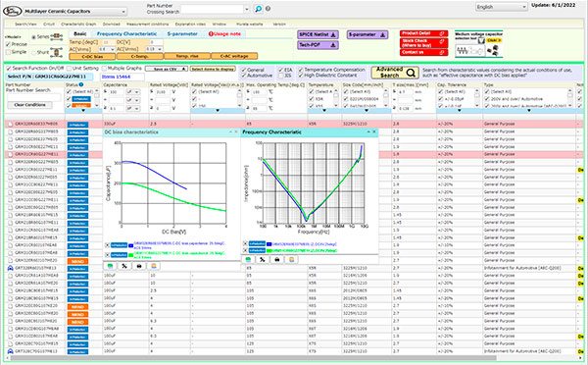Click the print icon in DC bias panel
Screen dimensions: 588x365
[x=139, y=266]
